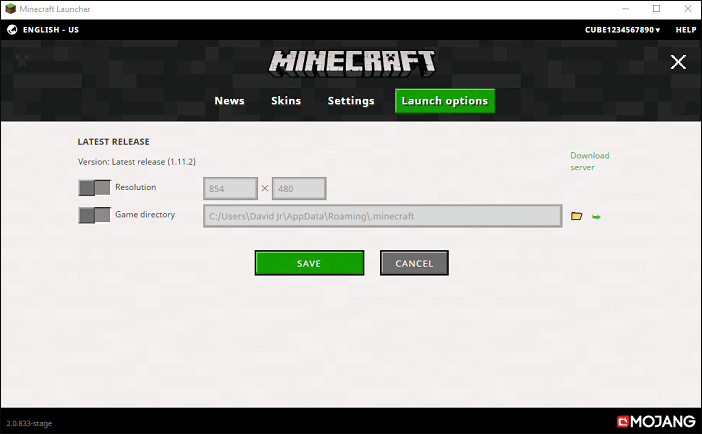Enable the Game directory switch

(x=94, y=215)
